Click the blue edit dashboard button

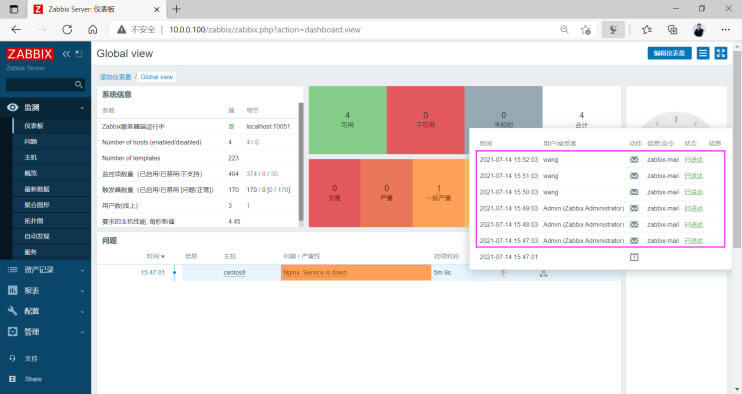click(669, 53)
